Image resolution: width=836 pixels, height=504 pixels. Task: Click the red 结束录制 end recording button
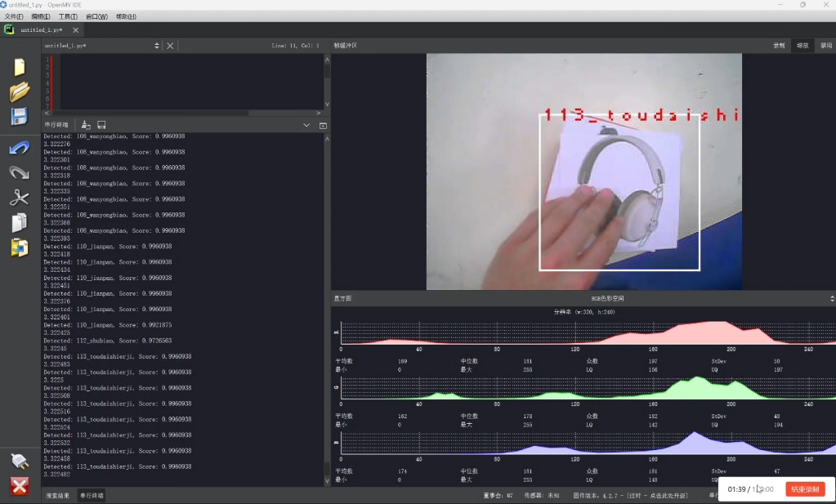click(x=805, y=489)
